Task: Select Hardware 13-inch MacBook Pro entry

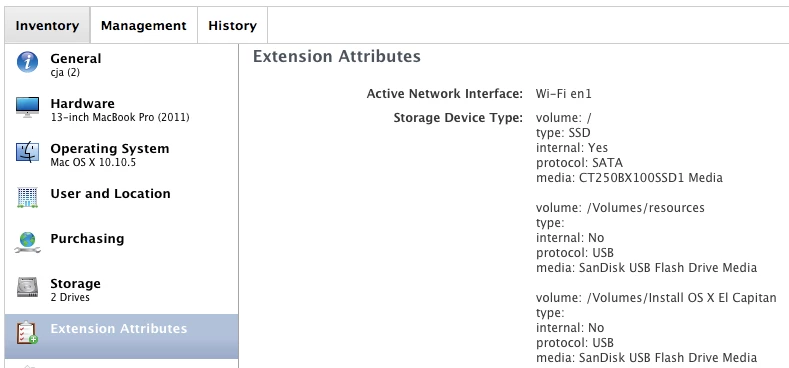Action: [x=121, y=110]
